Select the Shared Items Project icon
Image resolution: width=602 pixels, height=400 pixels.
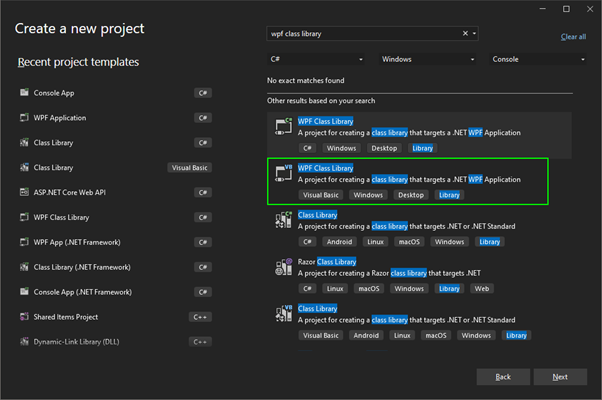24,317
